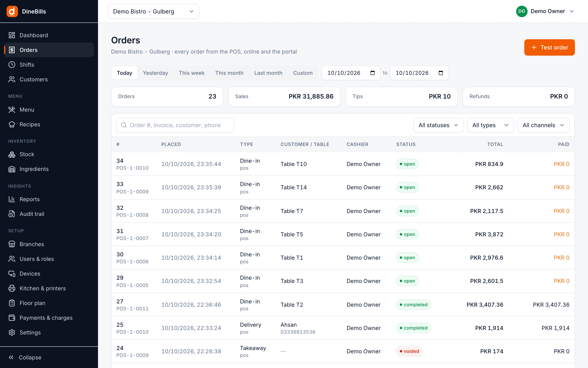
Task: Select the Orders receipt icon in sidebar
Action: pos(12,50)
